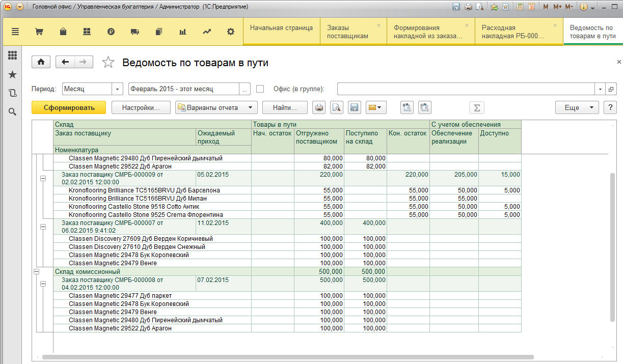
Task: Open print preview in the report toolbar
Action: (336, 107)
